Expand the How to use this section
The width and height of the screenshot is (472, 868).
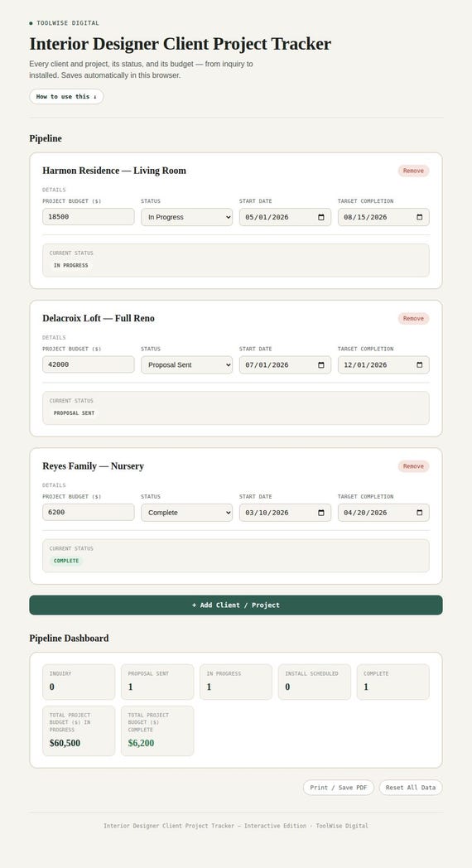[66, 96]
